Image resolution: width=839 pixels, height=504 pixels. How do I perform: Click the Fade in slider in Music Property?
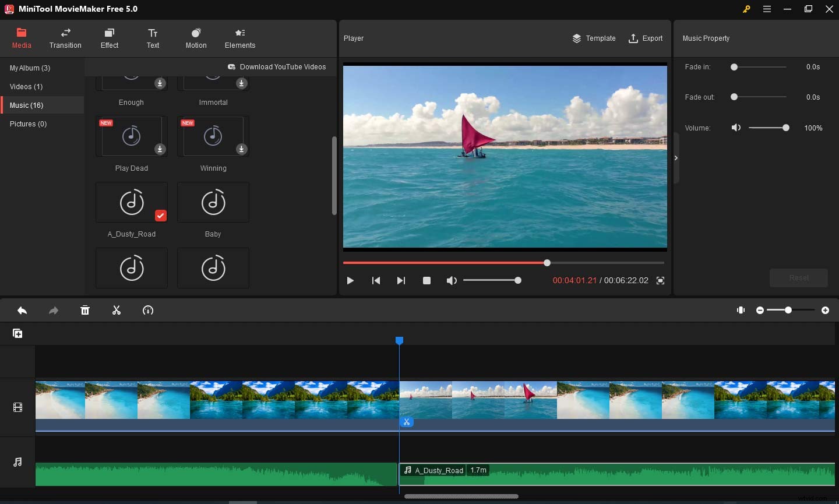click(734, 67)
